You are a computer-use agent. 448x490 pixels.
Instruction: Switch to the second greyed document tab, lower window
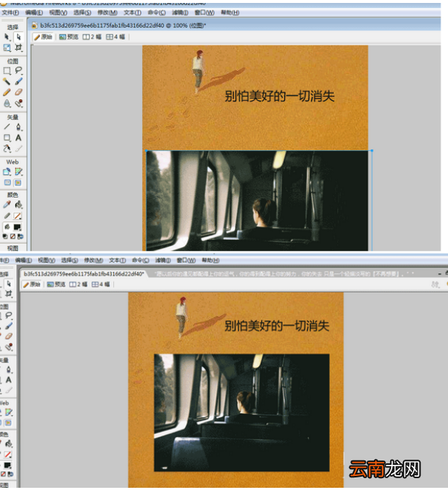[284, 274]
